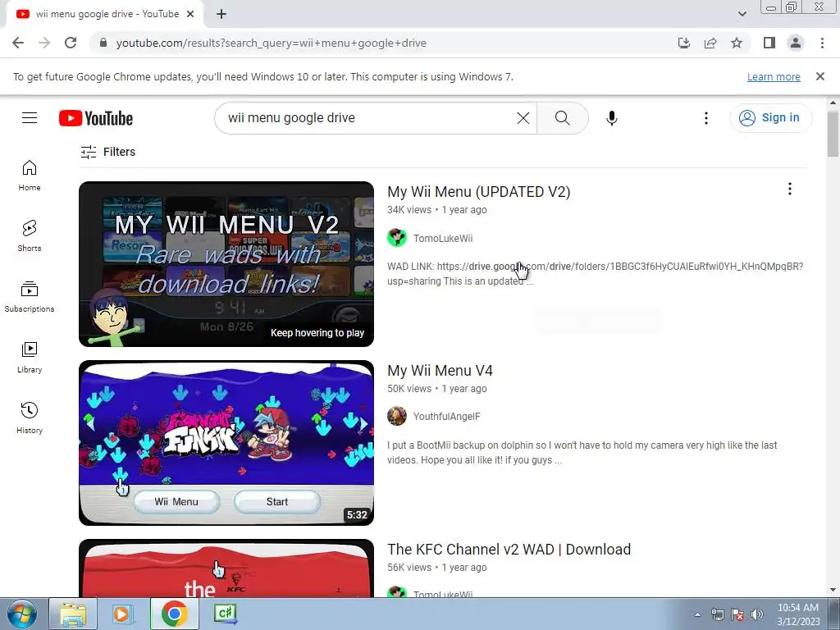Open Chrome profile icon
Viewport: 840px width, 630px height.
pos(796,43)
